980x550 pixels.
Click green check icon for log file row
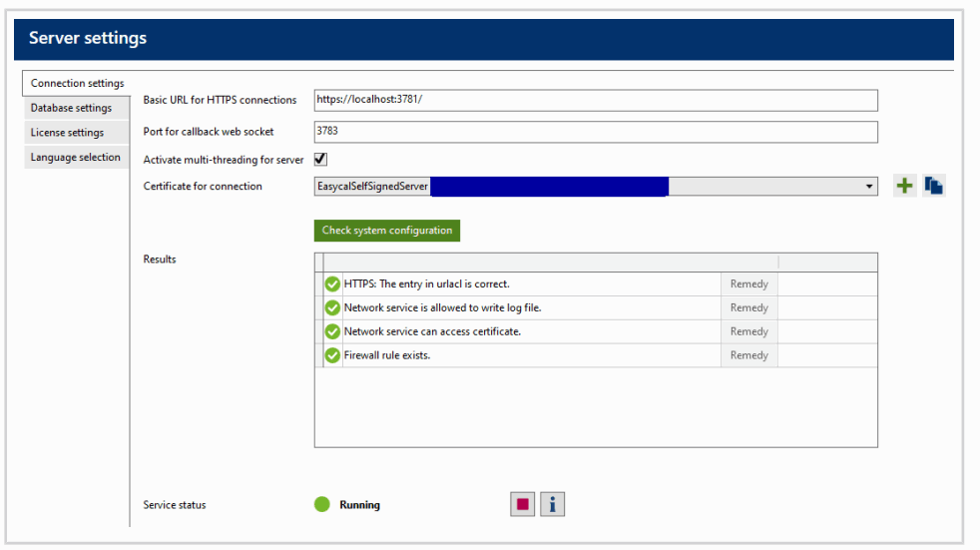tap(332, 308)
